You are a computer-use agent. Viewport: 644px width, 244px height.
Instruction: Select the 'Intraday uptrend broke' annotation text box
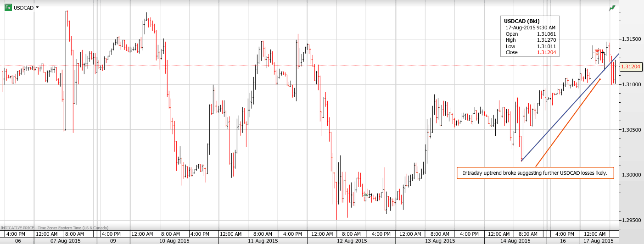point(535,173)
